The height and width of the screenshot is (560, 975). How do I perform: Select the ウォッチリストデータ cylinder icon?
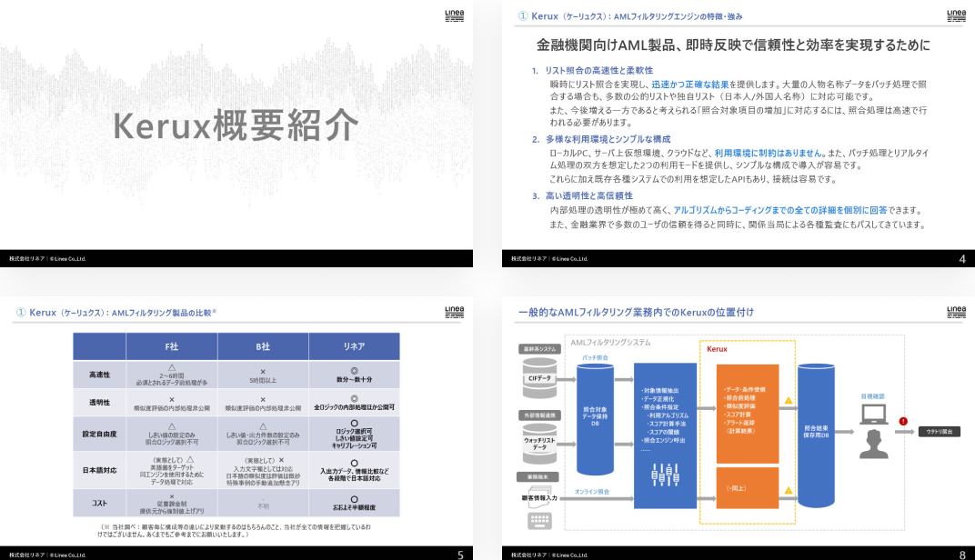[539, 444]
